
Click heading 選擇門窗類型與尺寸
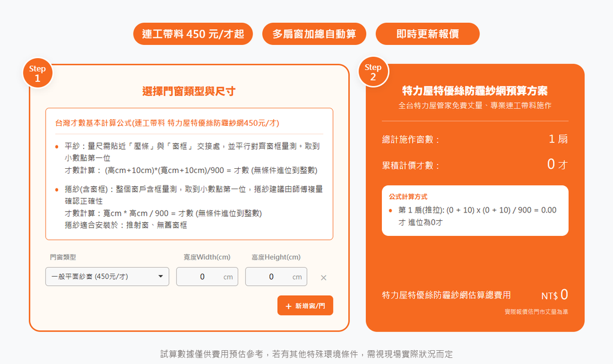tap(189, 91)
